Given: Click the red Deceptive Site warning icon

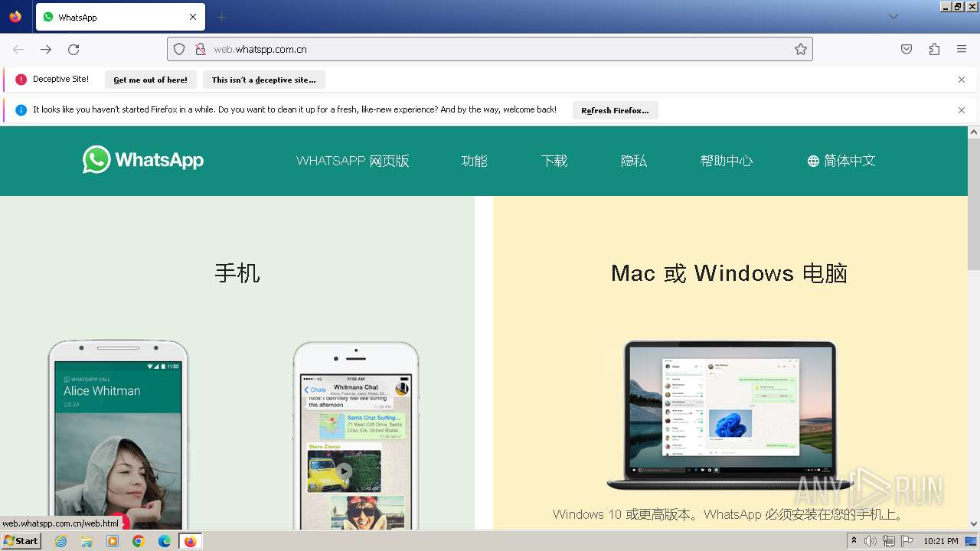Looking at the screenshot, I should [21, 80].
